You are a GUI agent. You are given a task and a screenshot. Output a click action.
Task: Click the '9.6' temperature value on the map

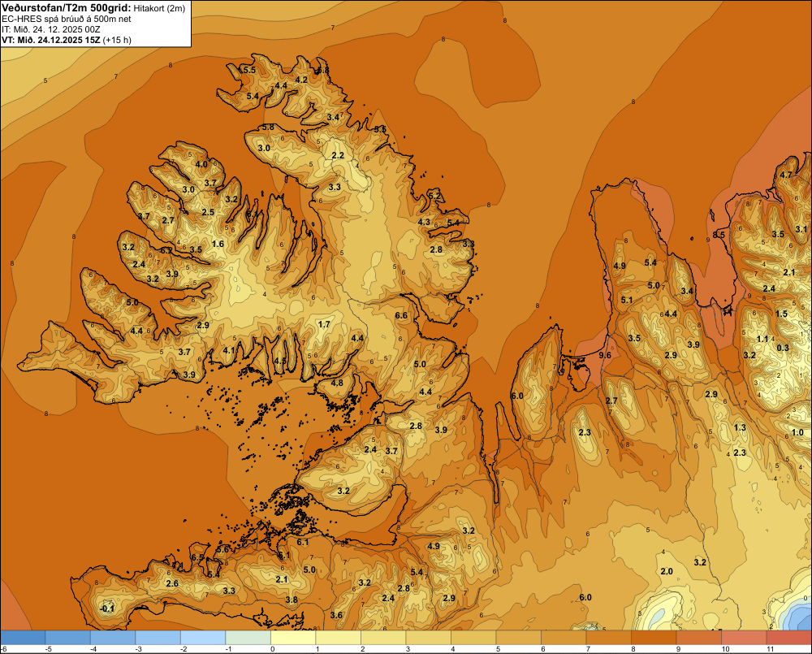coord(605,355)
